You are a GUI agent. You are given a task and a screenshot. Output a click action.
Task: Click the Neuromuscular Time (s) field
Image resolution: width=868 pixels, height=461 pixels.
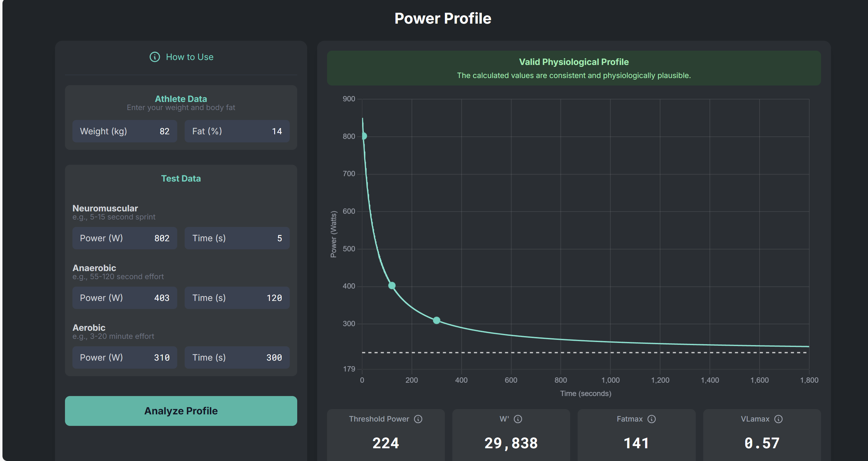click(237, 238)
